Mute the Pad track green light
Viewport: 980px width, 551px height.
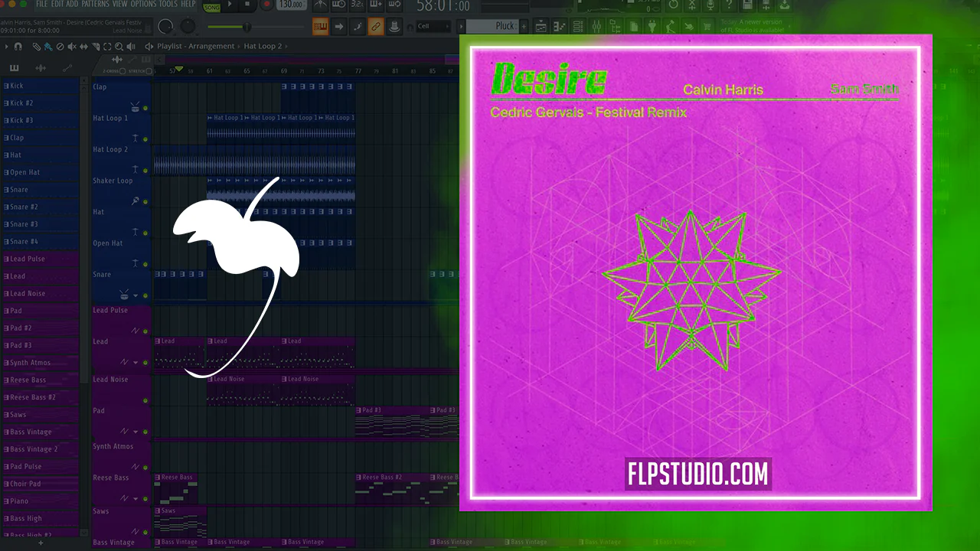[145, 432]
